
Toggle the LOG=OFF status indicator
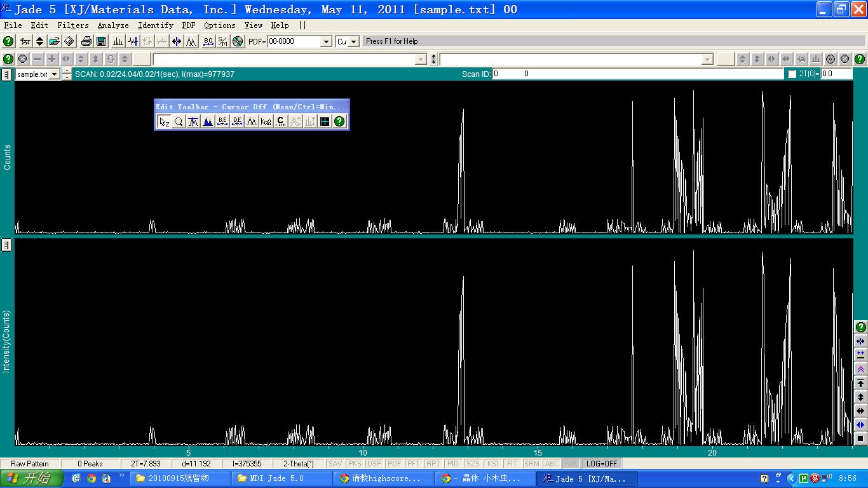pyautogui.click(x=601, y=464)
